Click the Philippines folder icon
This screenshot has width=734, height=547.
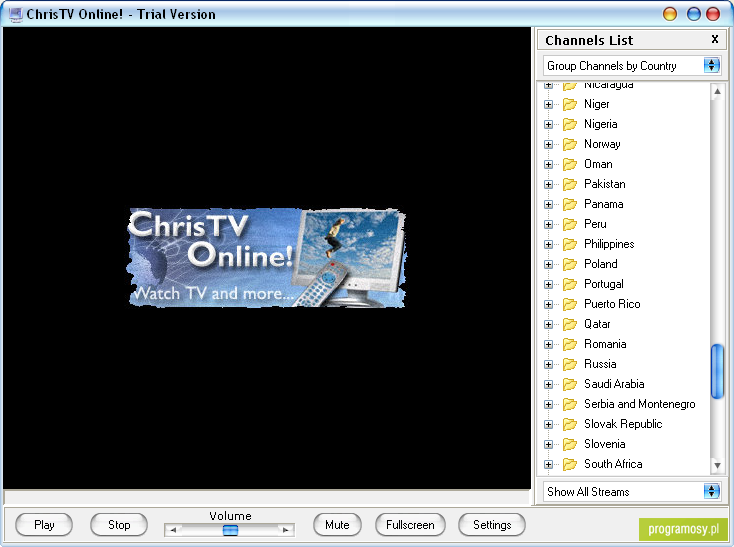coord(570,244)
